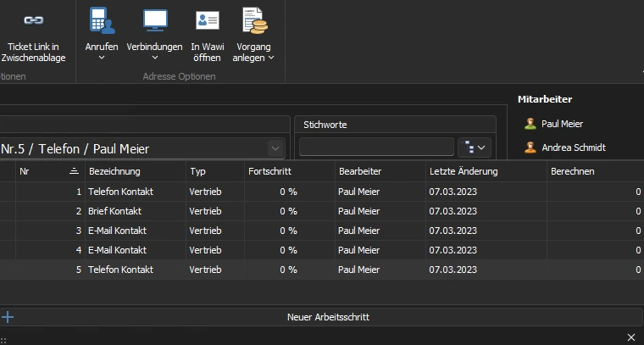644x345 pixels.
Task: Click the Stichworte panel label
Action: pyautogui.click(x=325, y=125)
